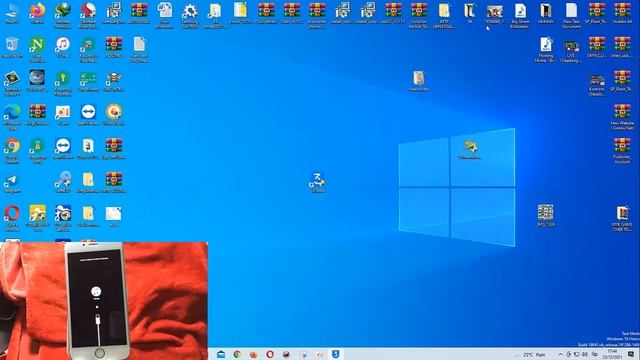Open the taskbar clock and date
The height and width of the screenshot is (360, 640).
pos(612,354)
